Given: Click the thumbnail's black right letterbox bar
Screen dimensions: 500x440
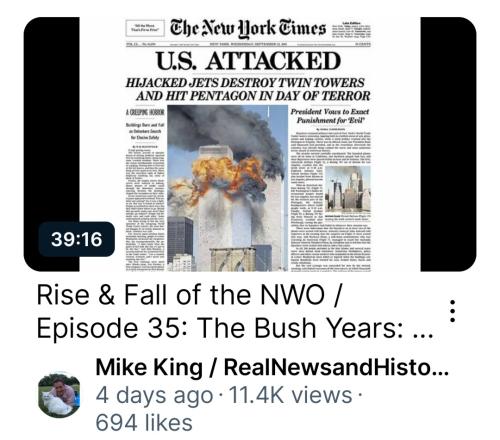Looking at the screenshot, I should [448, 144].
